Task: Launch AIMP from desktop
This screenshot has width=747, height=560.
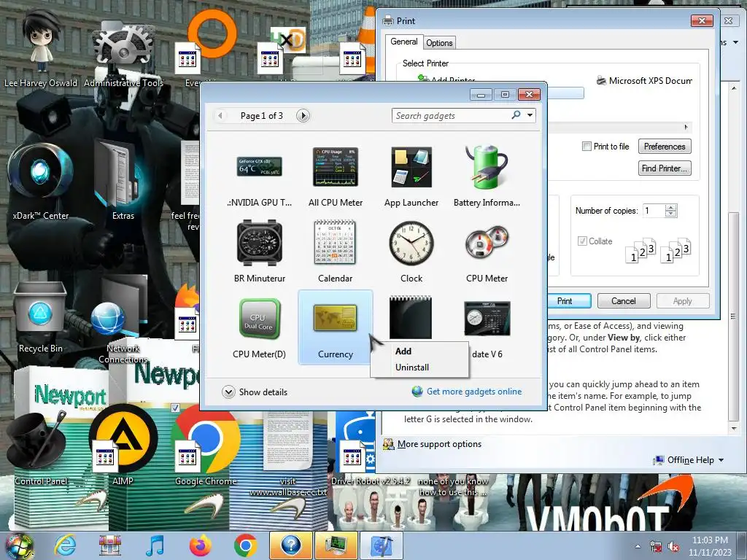Action: click(123, 443)
